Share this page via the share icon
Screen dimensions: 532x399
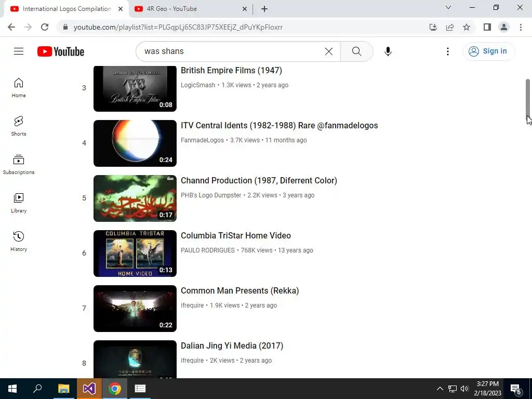click(450, 27)
